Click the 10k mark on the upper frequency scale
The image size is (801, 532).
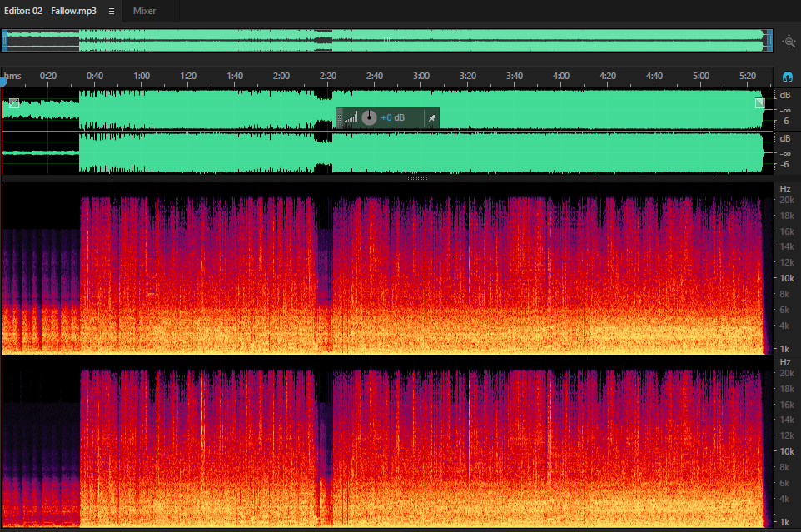[x=787, y=278]
